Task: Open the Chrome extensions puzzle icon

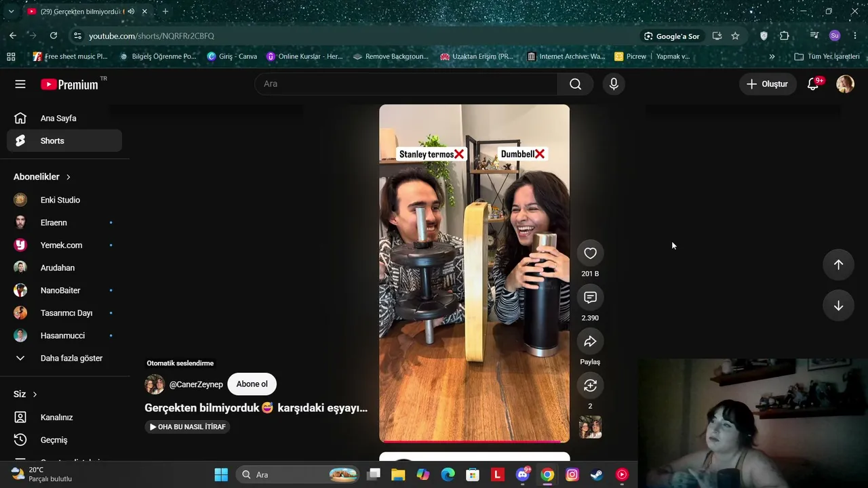Action: [x=785, y=36]
